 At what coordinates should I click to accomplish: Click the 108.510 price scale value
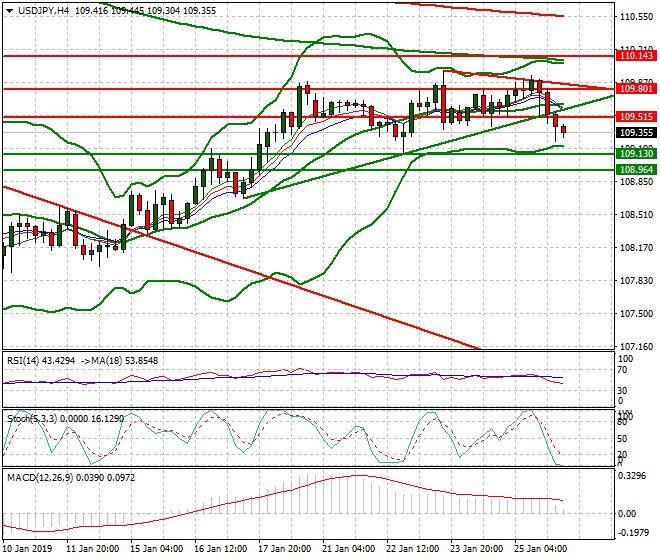tap(636, 215)
